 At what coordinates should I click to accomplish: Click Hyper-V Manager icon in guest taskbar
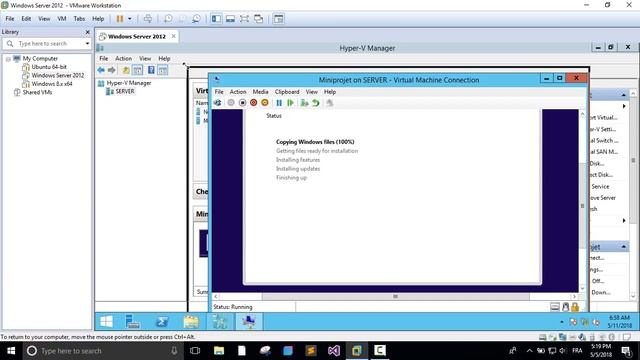[x=220, y=322]
